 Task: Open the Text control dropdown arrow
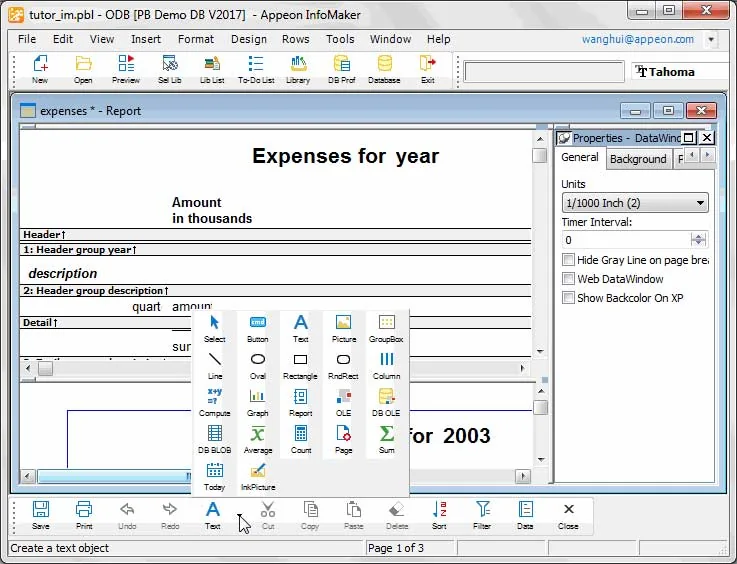point(240,516)
